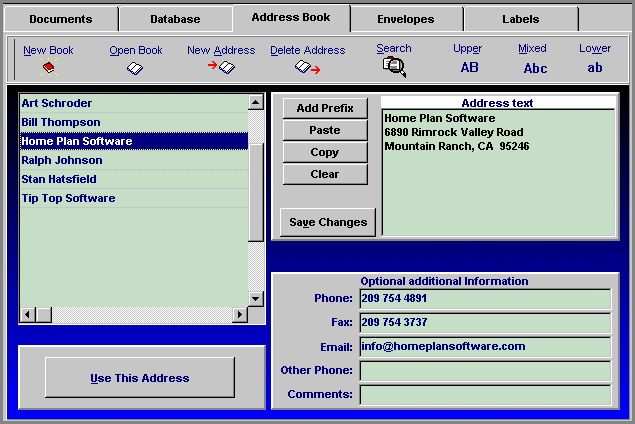Click the Paste button
The image size is (635, 424).
(325, 130)
